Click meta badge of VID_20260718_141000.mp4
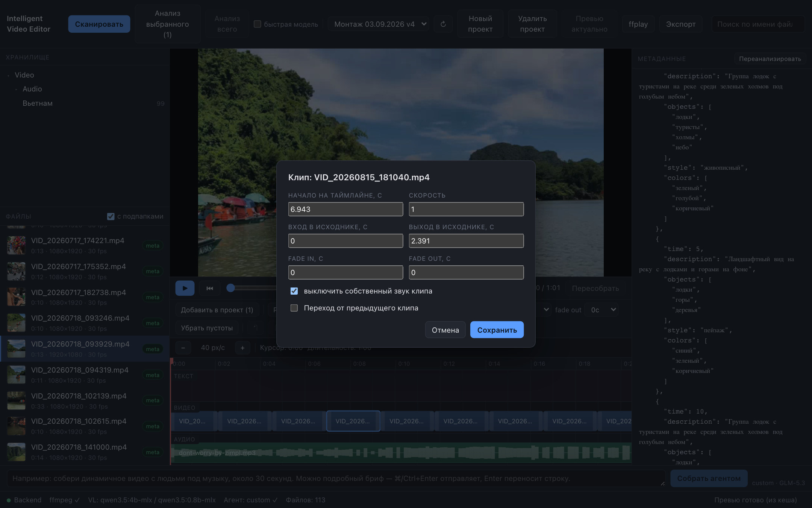The height and width of the screenshot is (508, 812). [x=153, y=452]
